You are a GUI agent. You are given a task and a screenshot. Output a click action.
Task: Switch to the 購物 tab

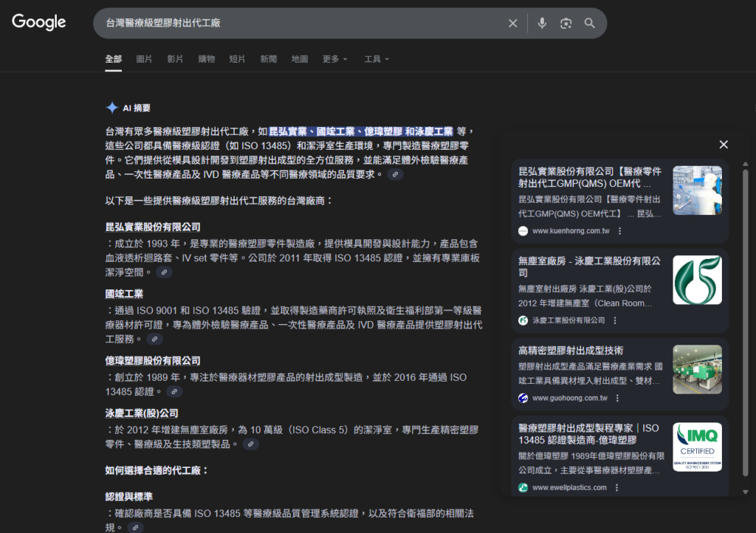(x=207, y=59)
